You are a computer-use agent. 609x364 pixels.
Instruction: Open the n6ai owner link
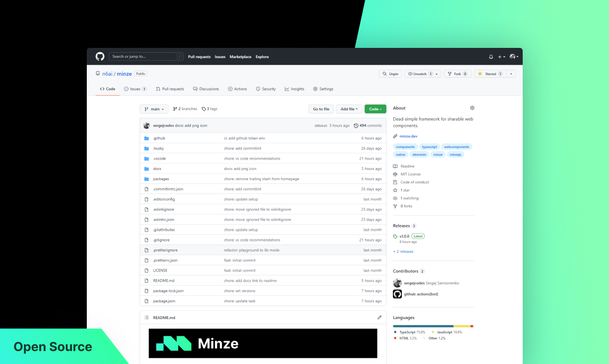point(107,74)
